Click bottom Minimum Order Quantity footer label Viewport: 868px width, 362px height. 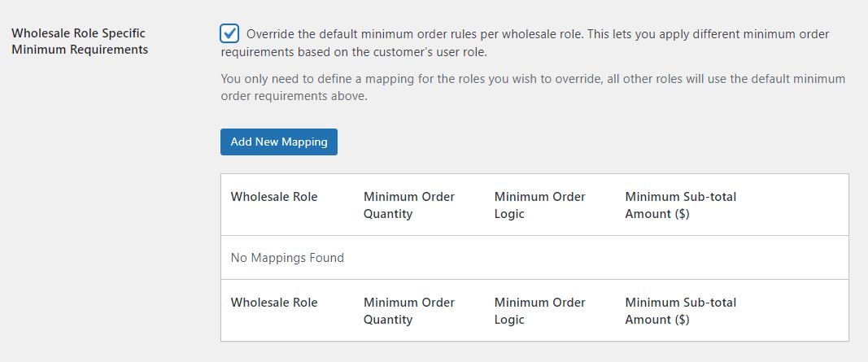pos(409,311)
